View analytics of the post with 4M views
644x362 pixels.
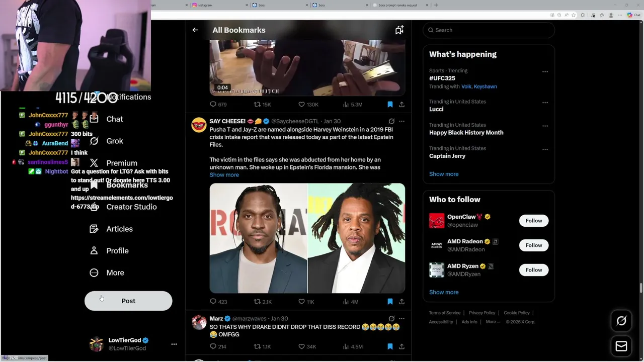tap(350, 302)
